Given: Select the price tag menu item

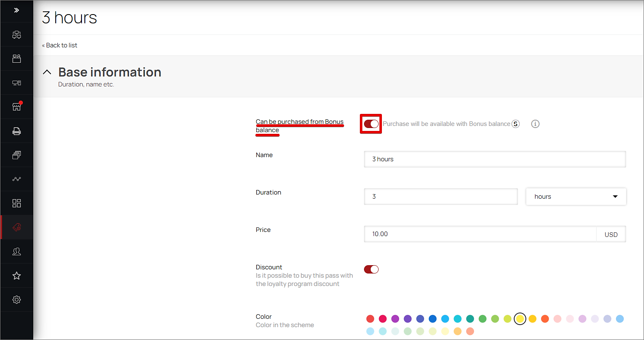Looking at the screenshot, I should (x=17, y=227).
